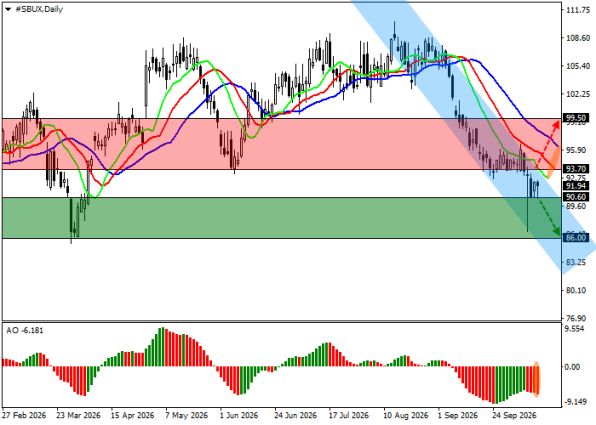Click the #SBUX,Daily chart title

tap(39, 10)
